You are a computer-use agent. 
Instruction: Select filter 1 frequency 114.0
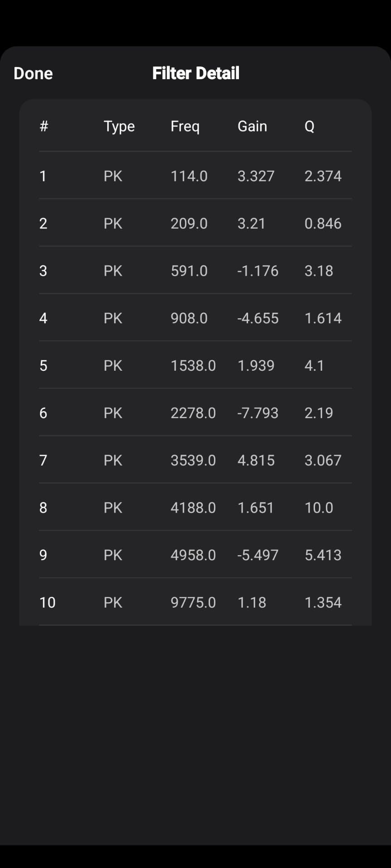189,176
